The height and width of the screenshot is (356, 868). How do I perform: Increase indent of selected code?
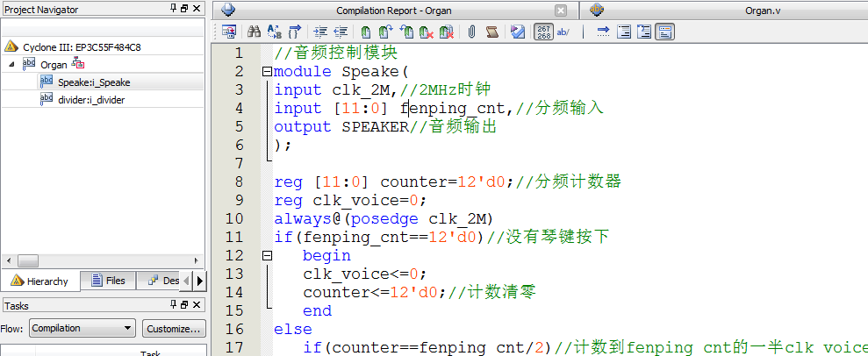(320, 32)
